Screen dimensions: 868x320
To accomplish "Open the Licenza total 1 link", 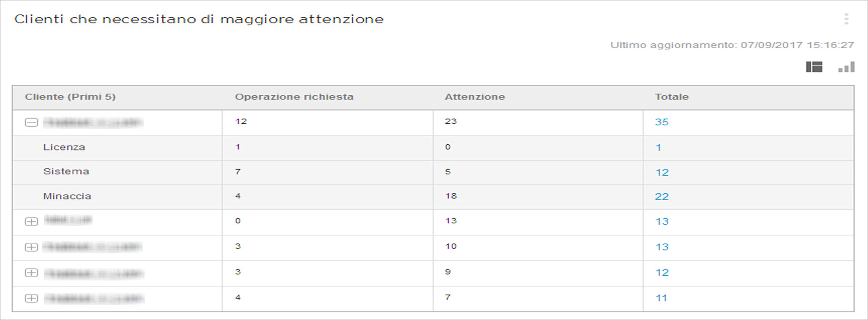I will click(659, 148).
